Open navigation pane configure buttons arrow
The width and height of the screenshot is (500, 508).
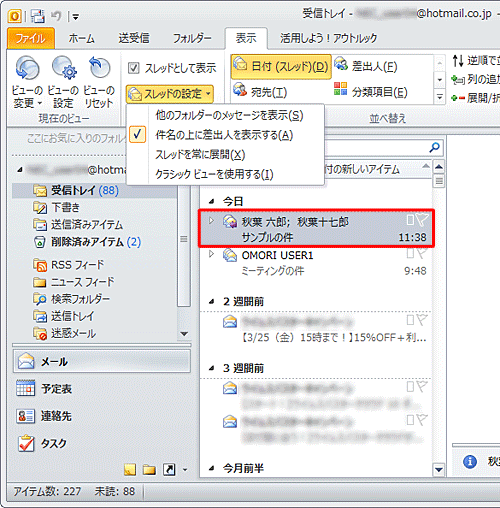185,470
